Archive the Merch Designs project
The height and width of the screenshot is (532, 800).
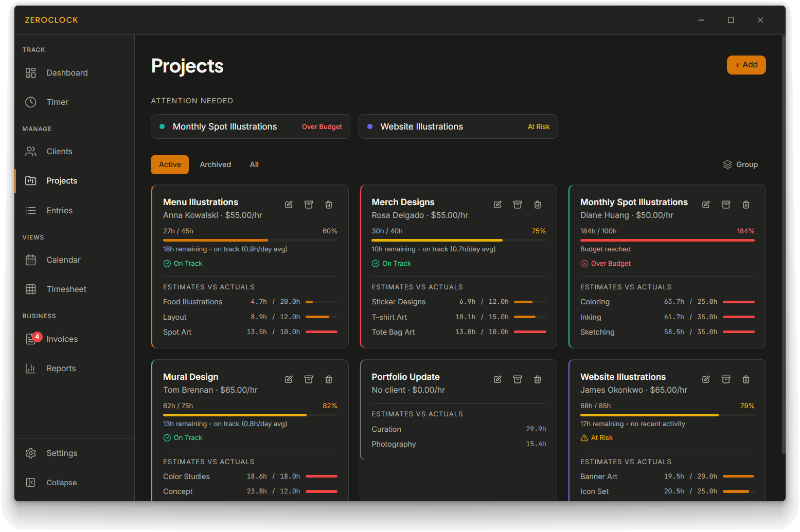518,205
